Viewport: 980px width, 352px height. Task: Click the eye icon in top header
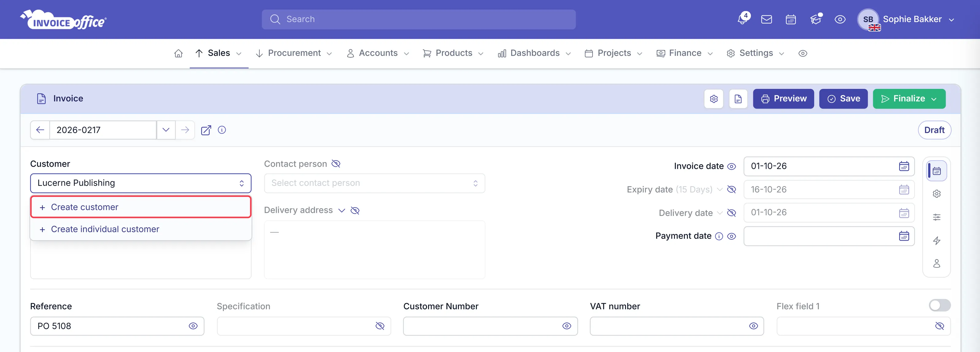pyautogui.click(x=840, y=19)
